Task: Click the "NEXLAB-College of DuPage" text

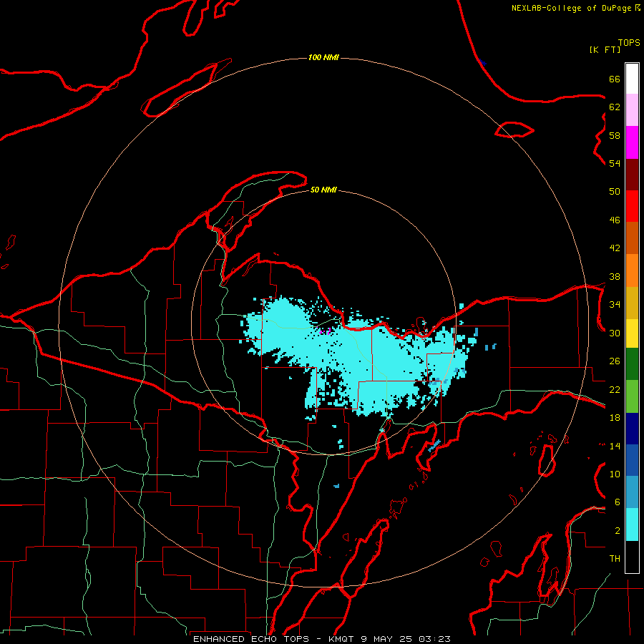Action: tap(571, 8)
